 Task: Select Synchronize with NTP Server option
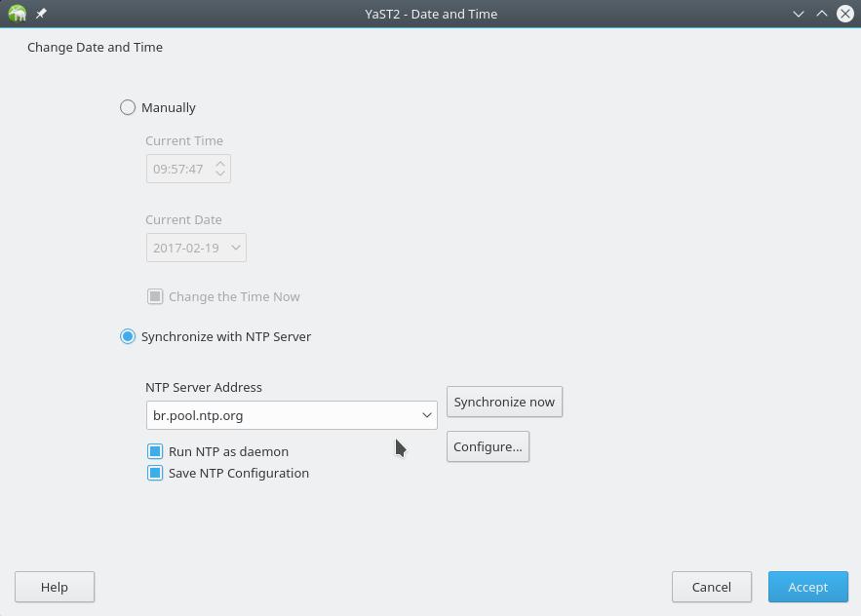pyautogui.click(x=128, y=336)
